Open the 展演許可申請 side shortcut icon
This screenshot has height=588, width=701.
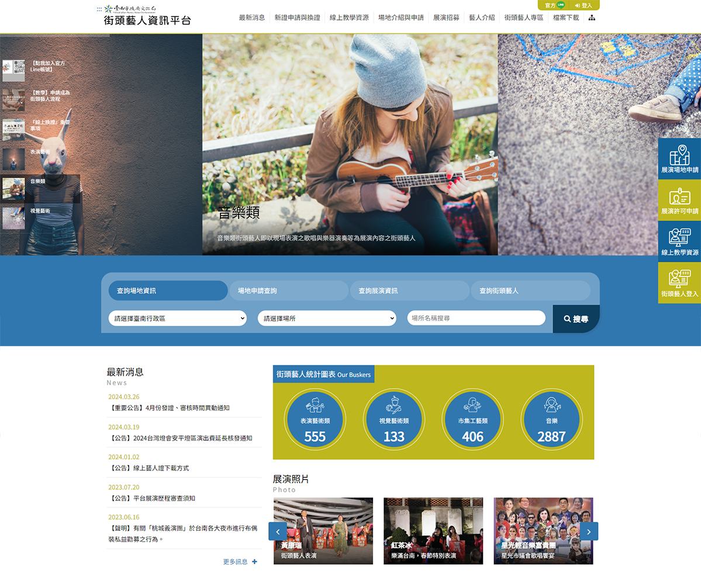679,200
